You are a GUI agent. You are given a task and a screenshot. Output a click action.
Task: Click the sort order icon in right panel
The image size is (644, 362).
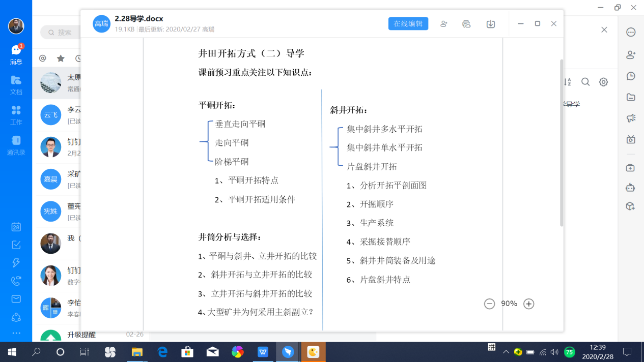point(567,82)
